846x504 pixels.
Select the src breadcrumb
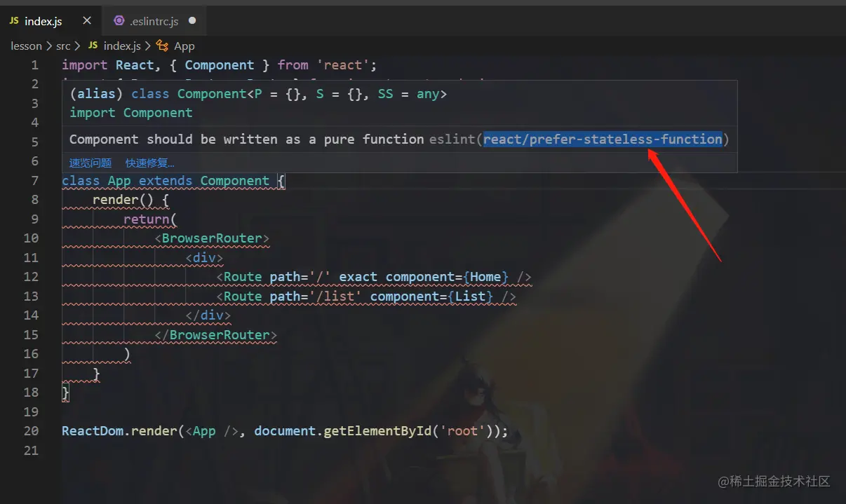pos(63,46)
